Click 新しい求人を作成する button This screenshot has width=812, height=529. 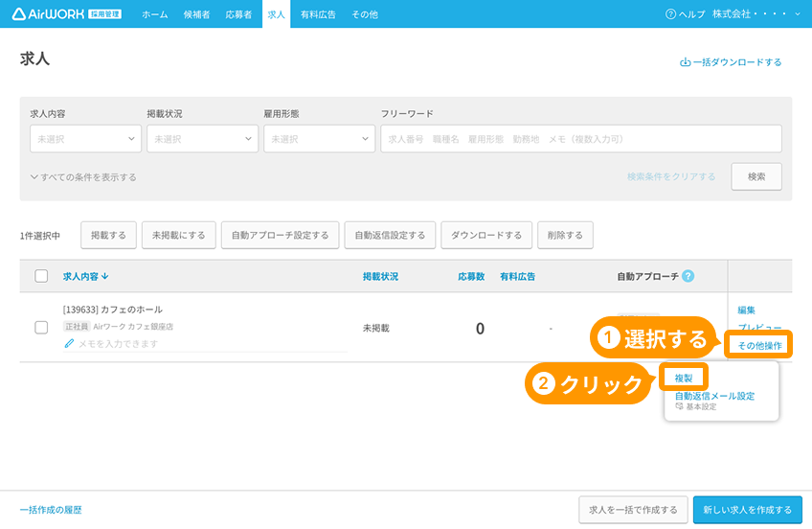point(748,510)
